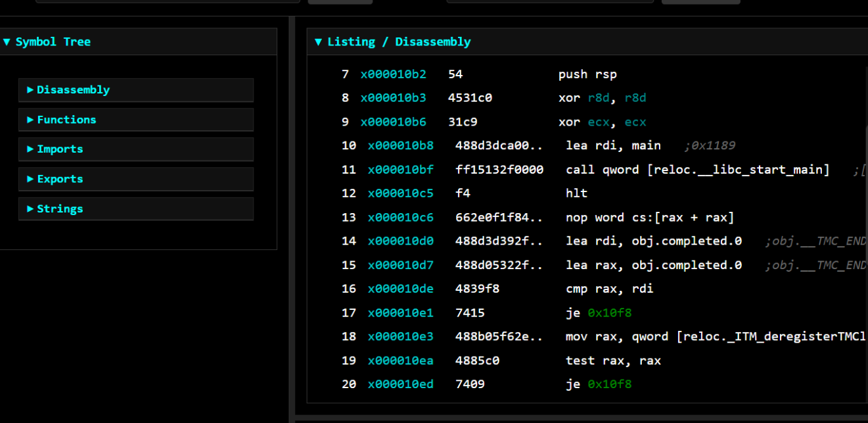Click the ';obj.__TMC_END' comment on line 14
The width and height of the screenshot is (868, 423).
pyautogui.click(x=816, y=241)
